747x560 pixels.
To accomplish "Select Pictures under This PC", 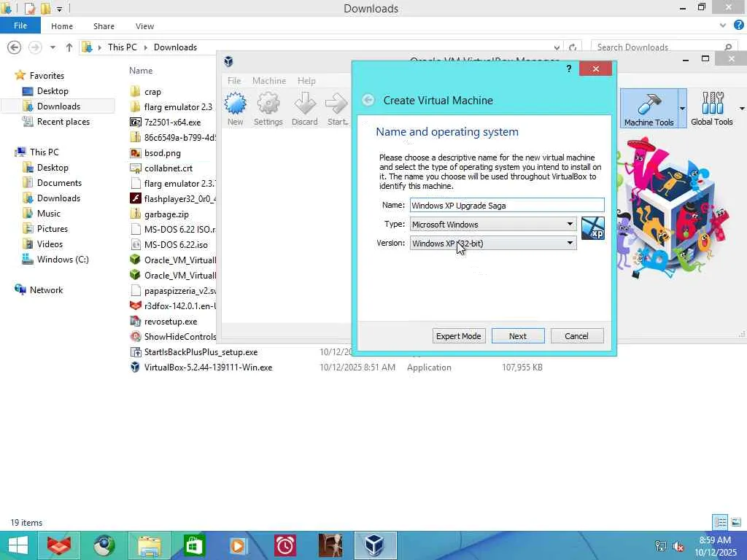I will click(52, 228).
